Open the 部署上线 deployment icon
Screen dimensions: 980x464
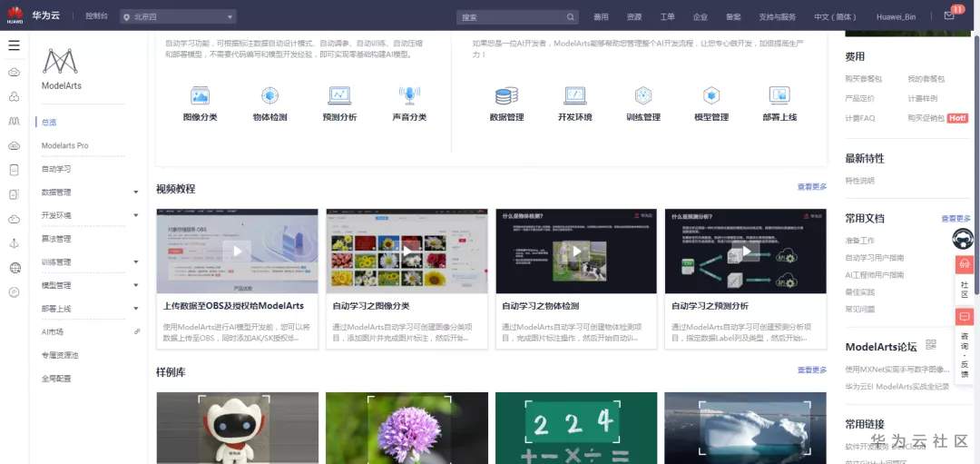point(779,95)
